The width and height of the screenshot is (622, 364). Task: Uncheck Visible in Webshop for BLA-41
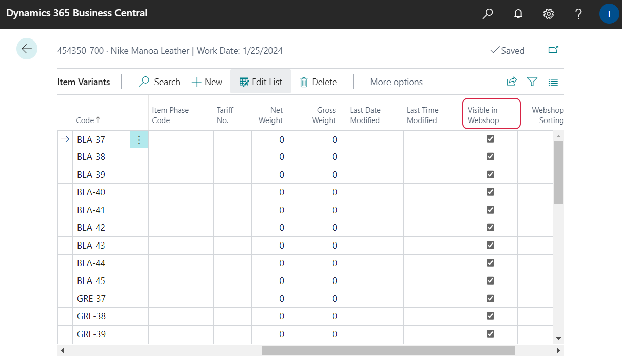coord(490,210)
